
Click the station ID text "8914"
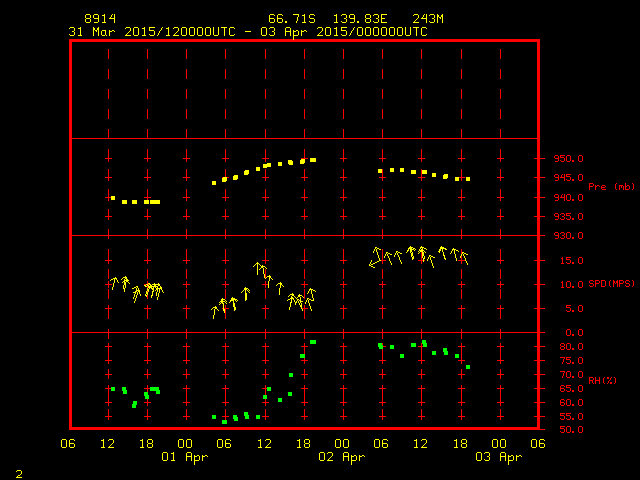[x=100, y=19]
